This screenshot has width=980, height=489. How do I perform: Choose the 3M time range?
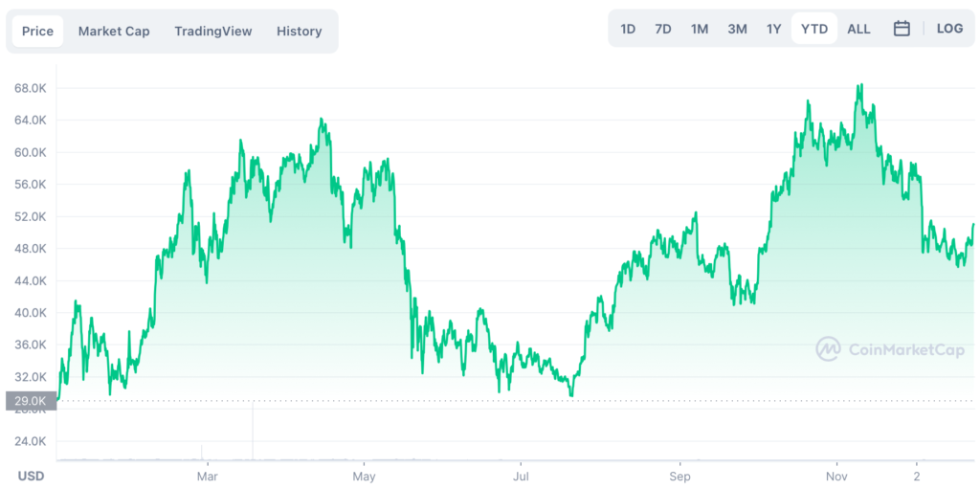point(737,29)
